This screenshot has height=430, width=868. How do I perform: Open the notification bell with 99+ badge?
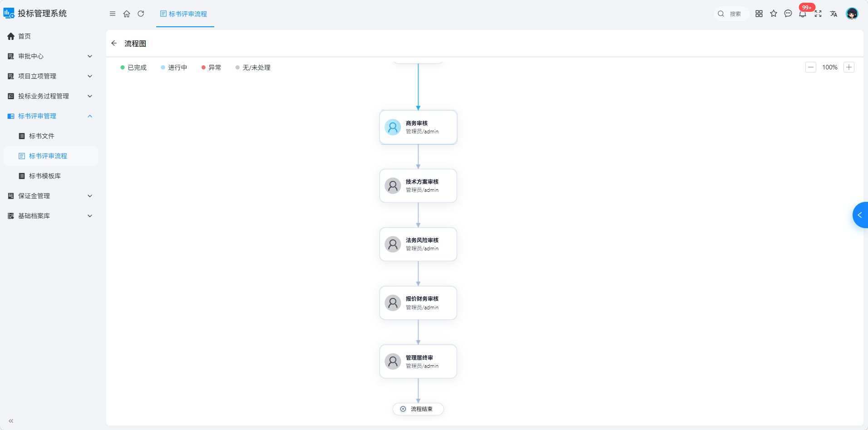803,14
